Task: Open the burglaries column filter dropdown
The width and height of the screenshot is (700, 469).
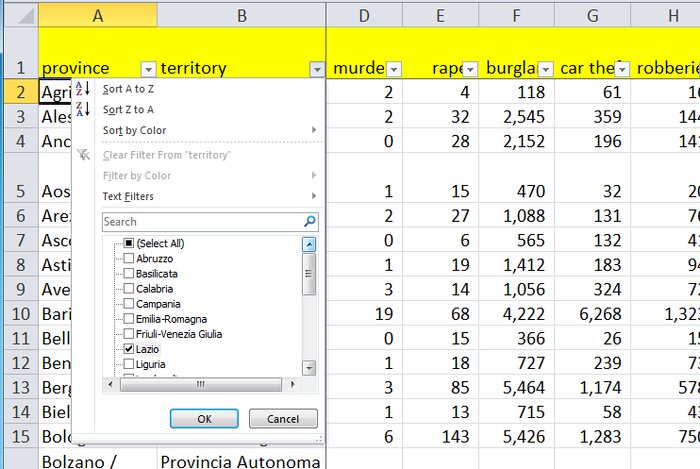Action: [x=545, y=69]
